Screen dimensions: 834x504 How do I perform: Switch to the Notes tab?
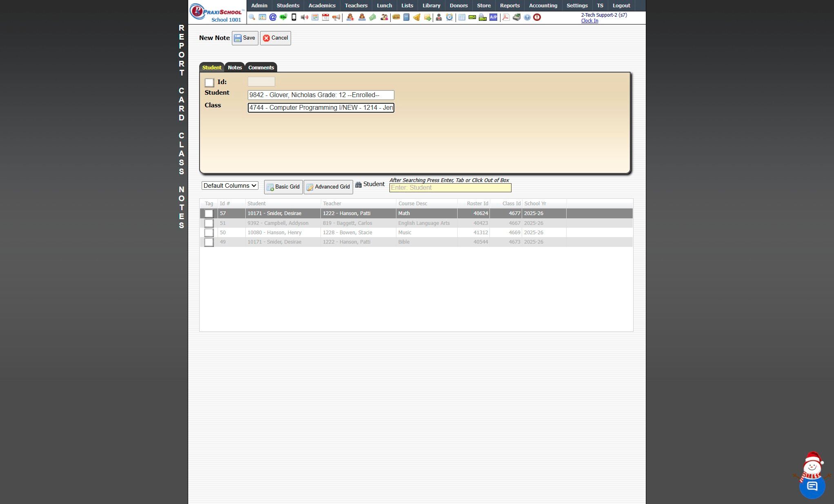(235, 67)
